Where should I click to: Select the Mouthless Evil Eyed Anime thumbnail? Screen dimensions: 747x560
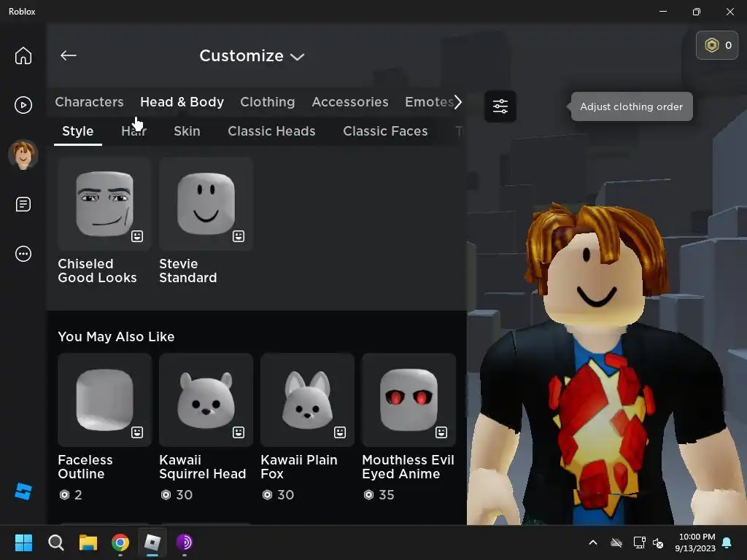point(409,400)
